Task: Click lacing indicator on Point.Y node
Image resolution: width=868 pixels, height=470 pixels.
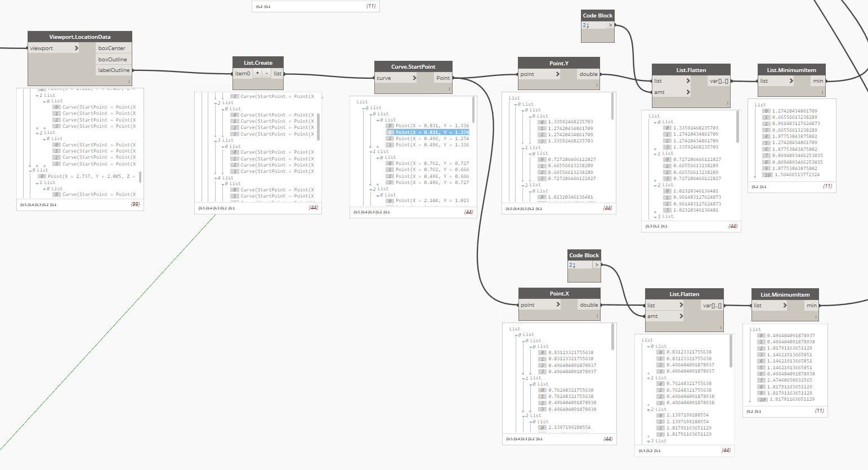Action: (597, 86)
